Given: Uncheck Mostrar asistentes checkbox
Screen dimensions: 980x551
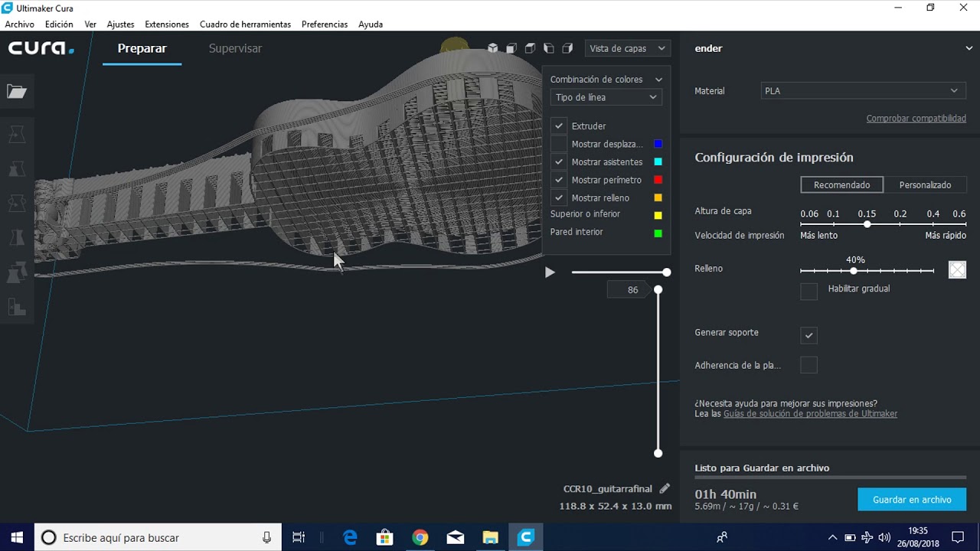Looking at the screenshot, I should (559, 161).
